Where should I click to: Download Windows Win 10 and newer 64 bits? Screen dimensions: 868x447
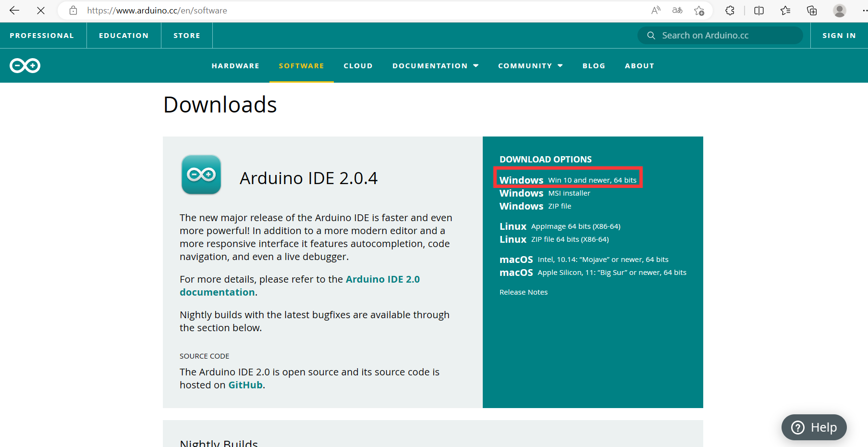[x=568, y=180]
